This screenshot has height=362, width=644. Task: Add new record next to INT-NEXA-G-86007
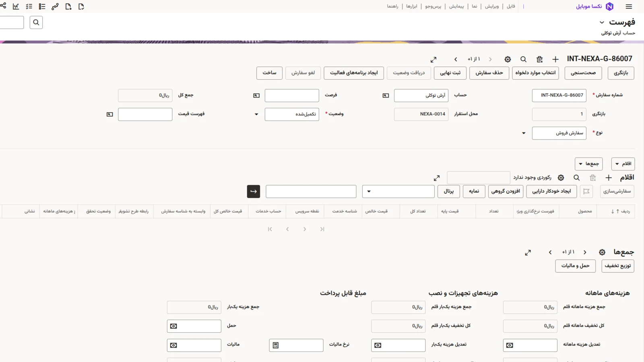click(555, 59)
